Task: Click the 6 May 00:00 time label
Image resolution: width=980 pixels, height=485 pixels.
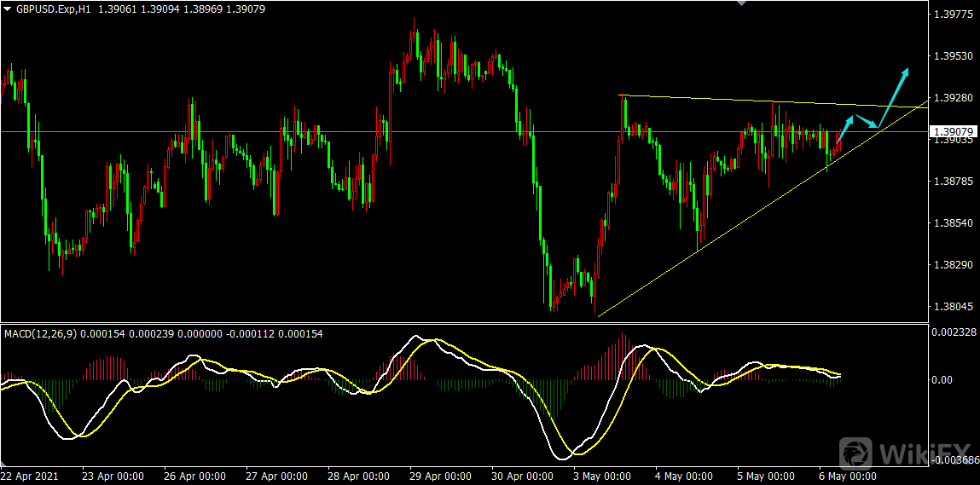Action: [x=845, y=476]
